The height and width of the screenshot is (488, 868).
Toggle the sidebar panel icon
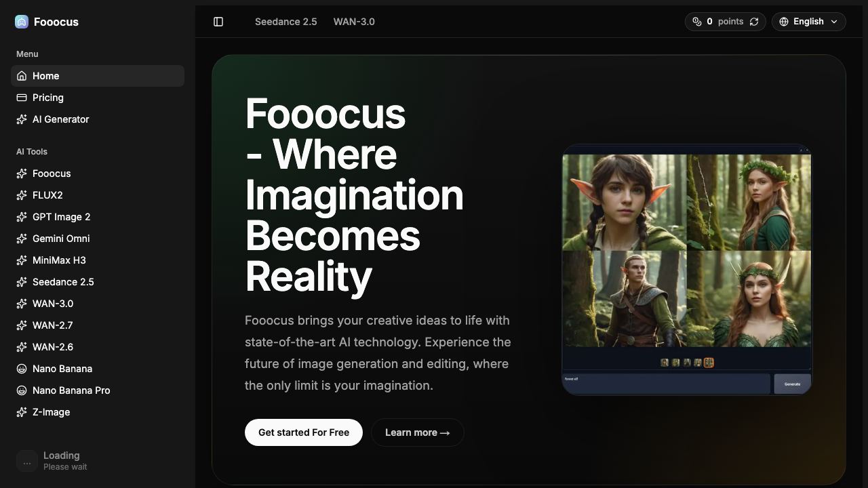coord(218,22)
